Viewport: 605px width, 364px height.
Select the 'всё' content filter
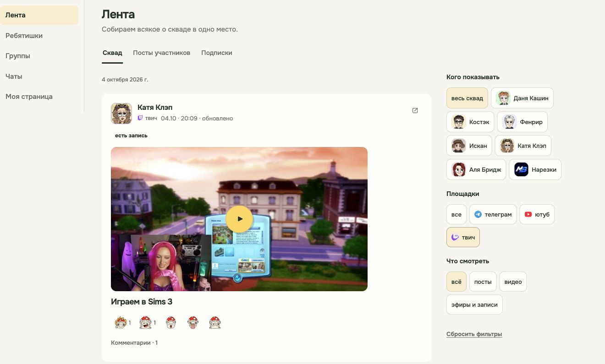(456, 282)
